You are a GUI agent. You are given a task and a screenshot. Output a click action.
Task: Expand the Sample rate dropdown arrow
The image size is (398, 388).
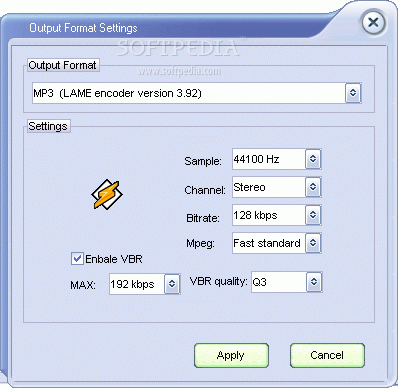click(x=313, y=159)
